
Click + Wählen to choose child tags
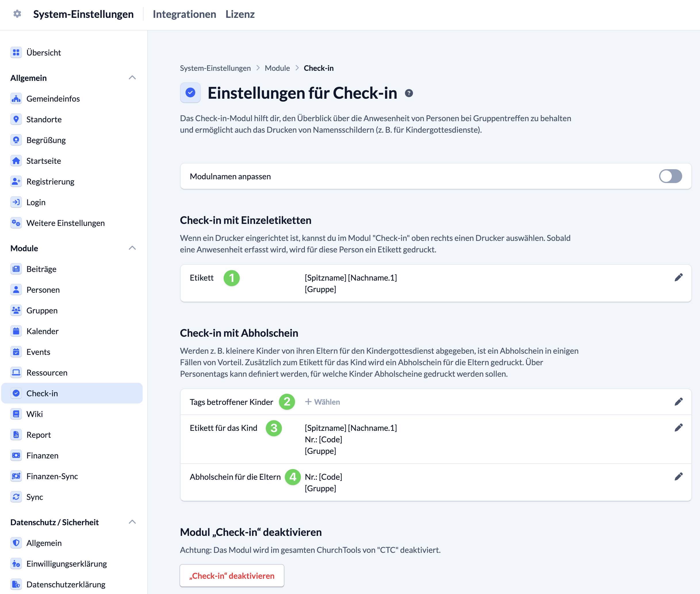pos(322,402)
